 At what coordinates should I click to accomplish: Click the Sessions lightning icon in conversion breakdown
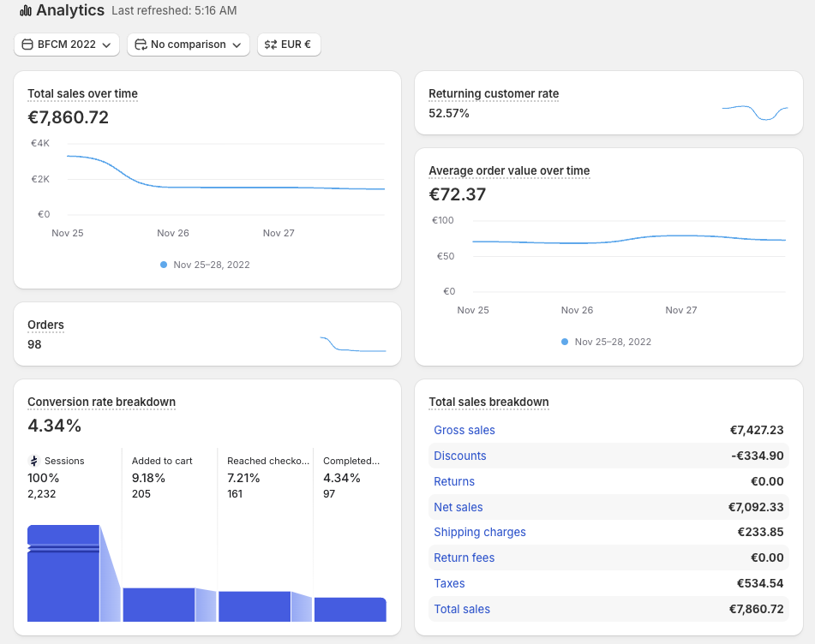(x=33, y=461)
